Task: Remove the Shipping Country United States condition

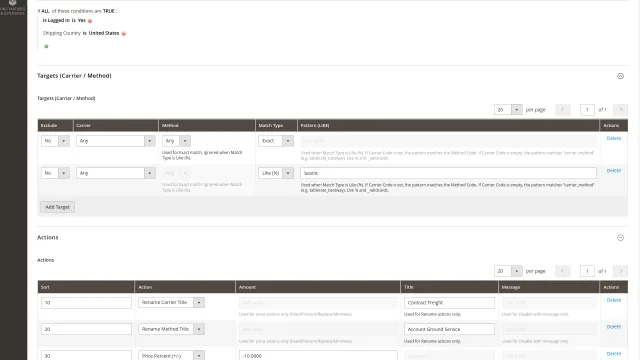Action: 124,33
